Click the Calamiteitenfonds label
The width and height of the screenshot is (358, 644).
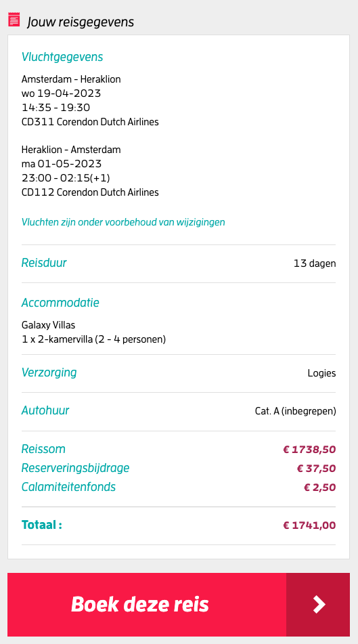(68, 487)
